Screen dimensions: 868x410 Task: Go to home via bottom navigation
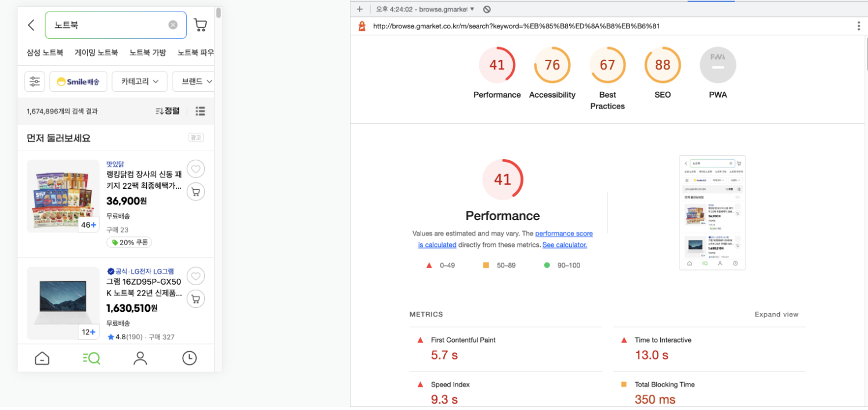coord(42,358)
